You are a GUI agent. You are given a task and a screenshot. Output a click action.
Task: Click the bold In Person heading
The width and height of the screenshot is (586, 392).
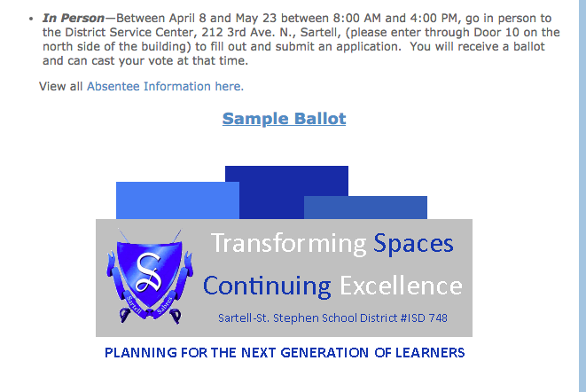[74, 18]
